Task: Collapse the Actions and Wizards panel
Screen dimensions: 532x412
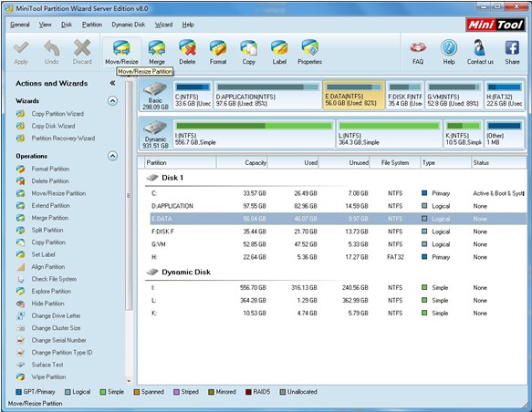Action: 112,83
